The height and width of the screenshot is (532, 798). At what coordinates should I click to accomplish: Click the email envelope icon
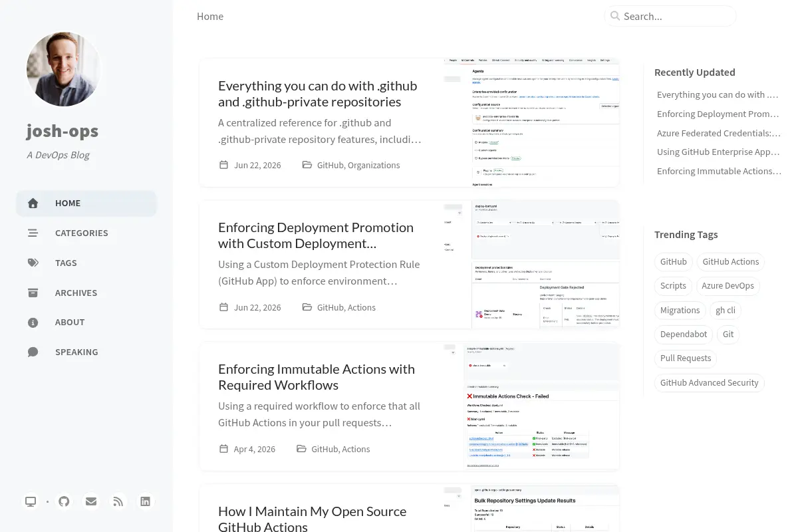click(x=91, y=501)
